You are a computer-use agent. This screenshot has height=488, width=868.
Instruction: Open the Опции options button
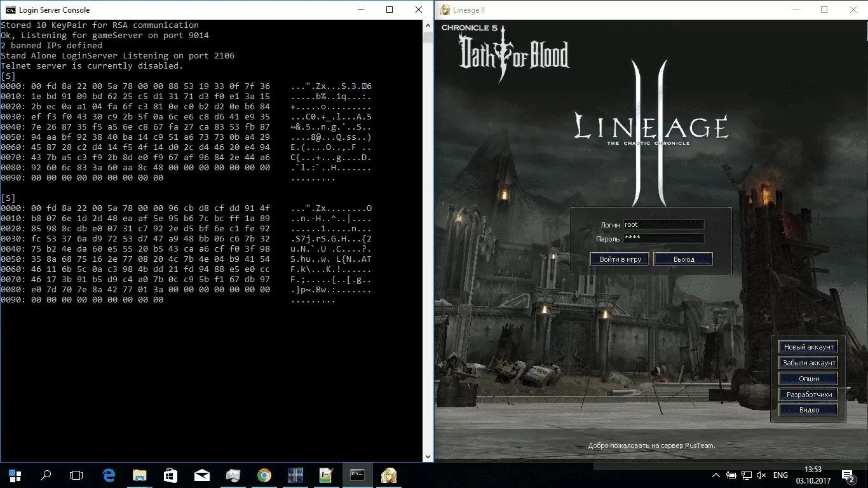(808, 379)
